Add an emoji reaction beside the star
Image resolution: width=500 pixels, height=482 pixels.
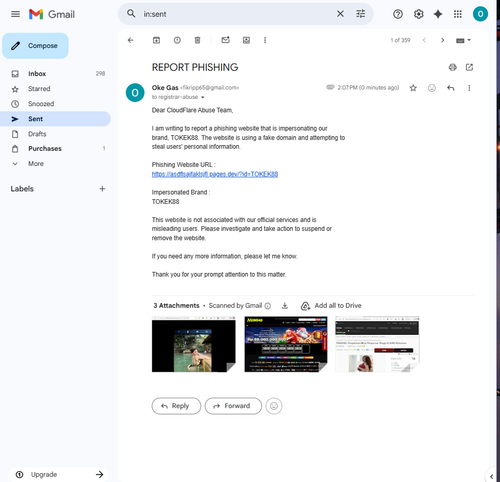[x=432, y=88]
